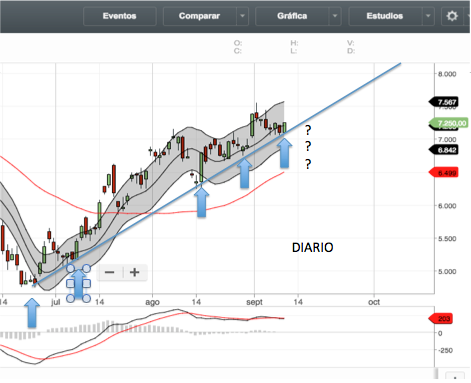
Task: Click the red 6.499 moving average tag
Action: [x=444, y=173]
